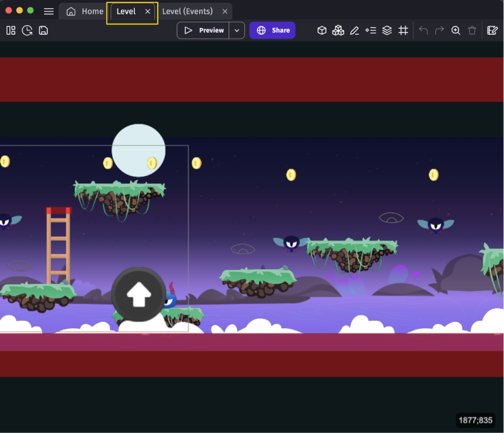504x433 pixels.
Task: Open the main hamburger menu
Action: [x=49, y=12]
